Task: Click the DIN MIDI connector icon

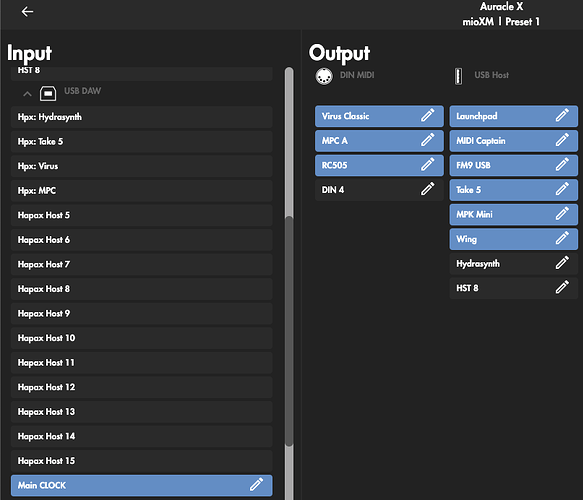Action: pyautogui.click(x=324, y=76)
